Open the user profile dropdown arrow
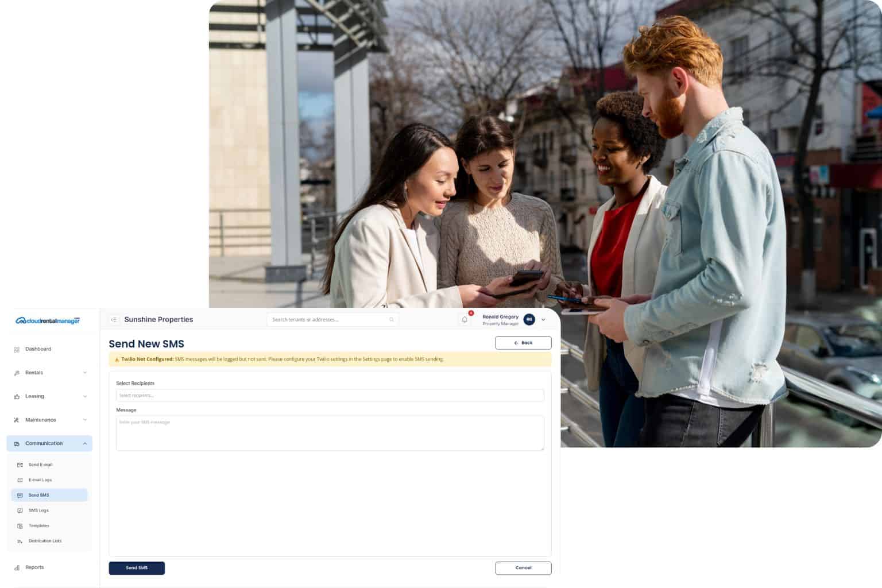 (x=543, y=320)
